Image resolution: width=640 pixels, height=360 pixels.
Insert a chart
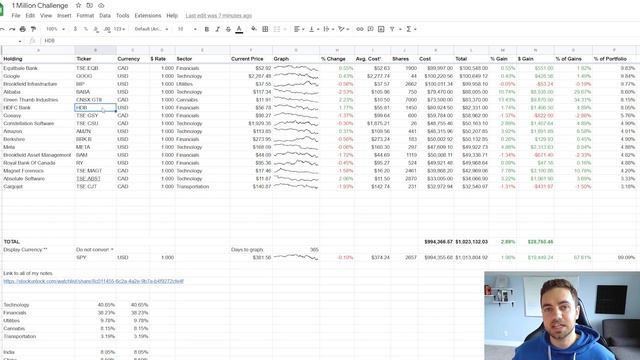point(381,29)
